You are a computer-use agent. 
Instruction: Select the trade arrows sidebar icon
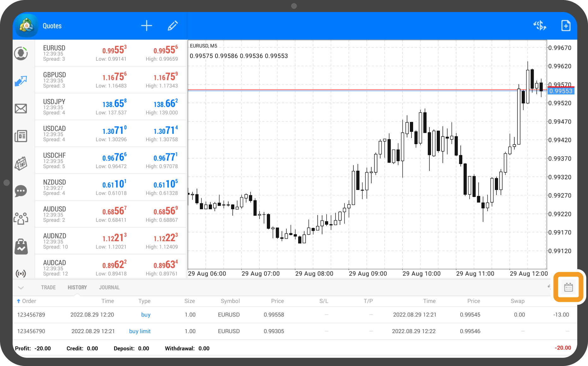coord(21,81)
